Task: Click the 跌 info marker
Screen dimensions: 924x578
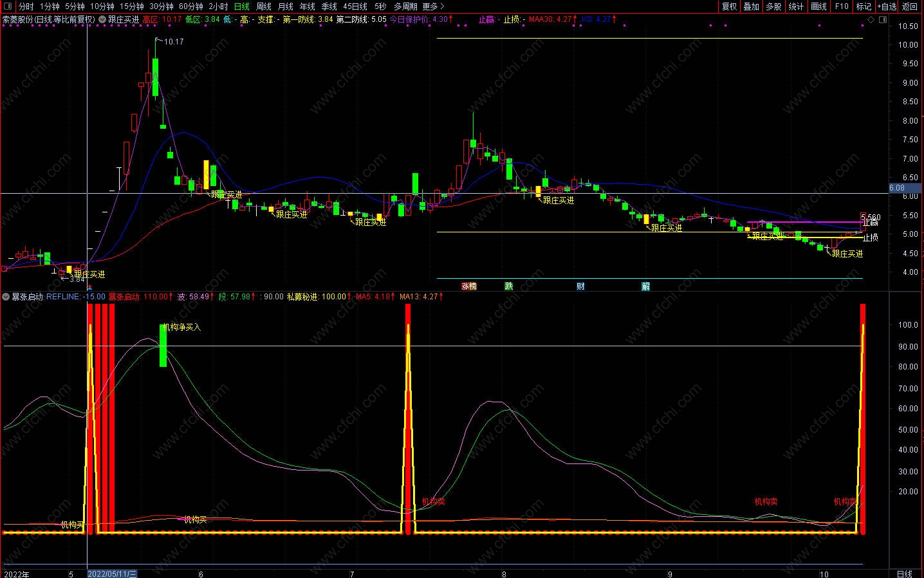Action: [508, 286]
